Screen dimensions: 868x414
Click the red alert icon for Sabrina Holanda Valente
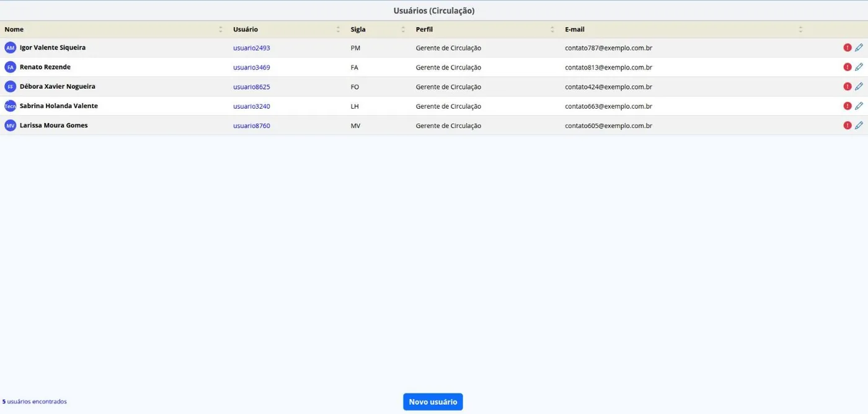(848, 106)
